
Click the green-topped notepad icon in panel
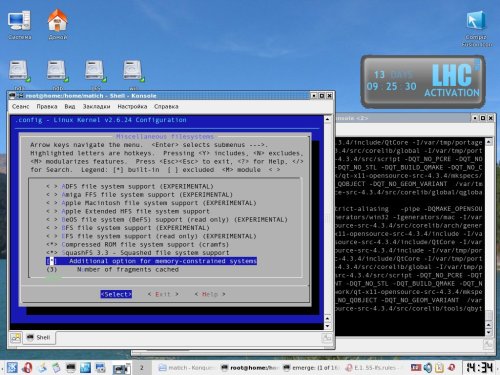coord(56,368)
